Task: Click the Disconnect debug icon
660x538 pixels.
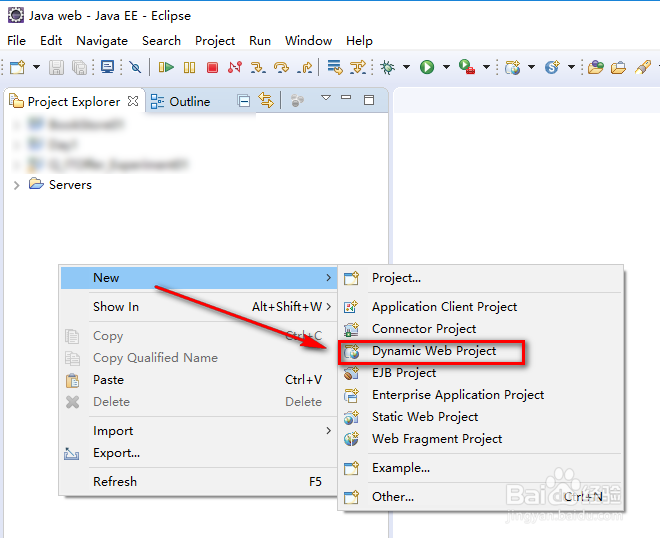Action: pos(235,67)
